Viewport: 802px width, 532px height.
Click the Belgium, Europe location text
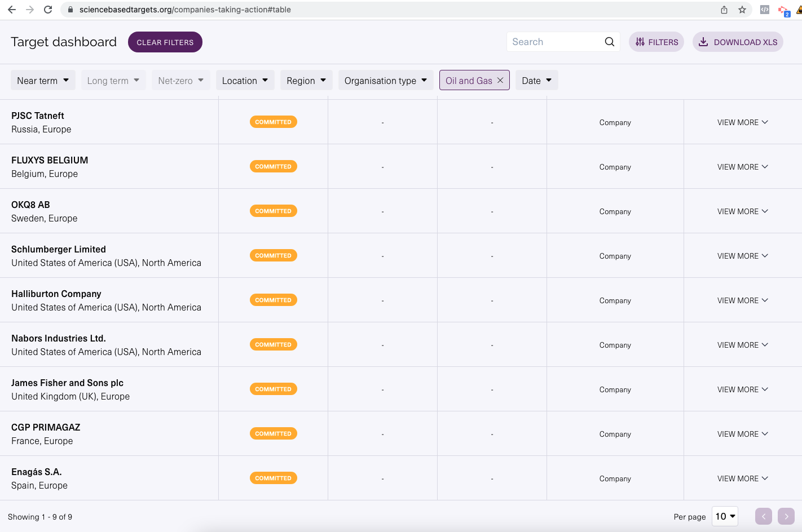pyautogui.click(x=45, y=174)
